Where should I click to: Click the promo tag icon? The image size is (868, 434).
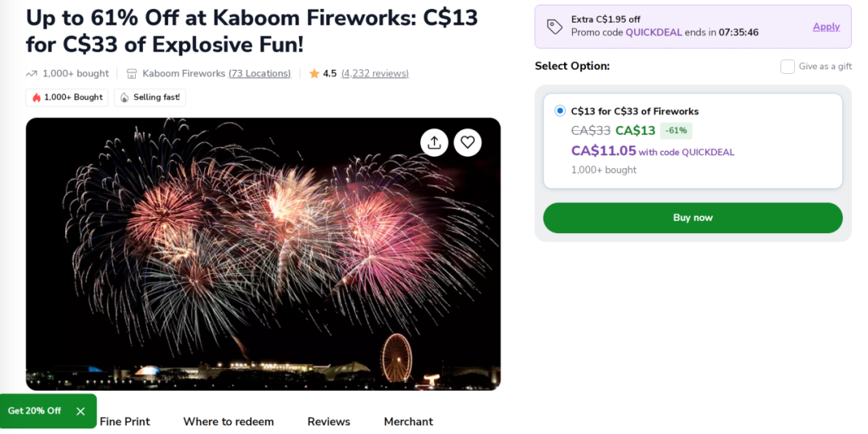click(555, 27)
